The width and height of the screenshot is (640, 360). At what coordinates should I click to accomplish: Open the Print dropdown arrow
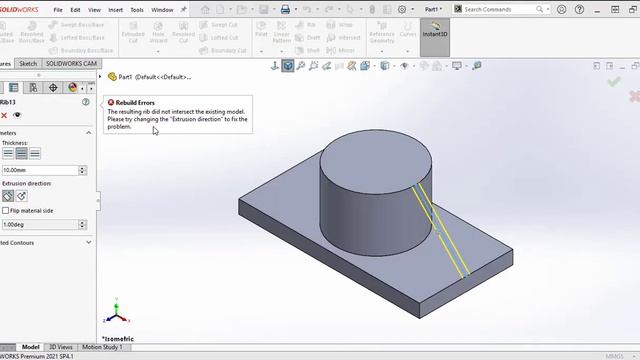[296, 9]
